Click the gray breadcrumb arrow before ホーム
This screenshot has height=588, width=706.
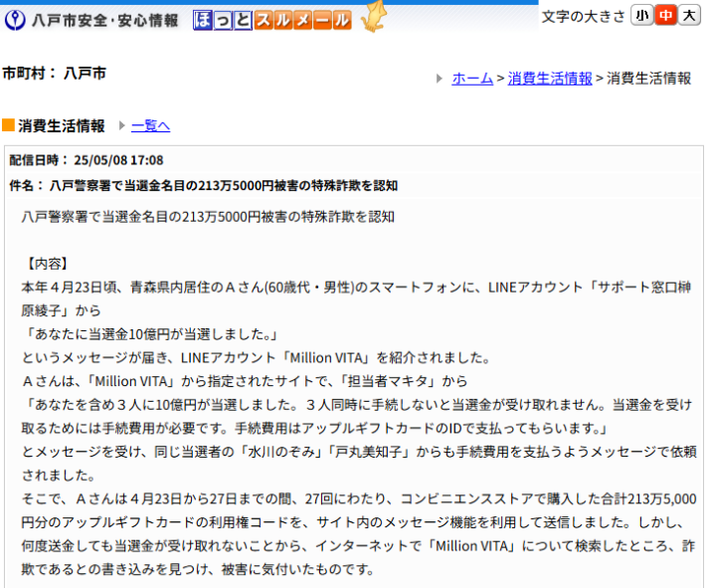click(440, 79)
